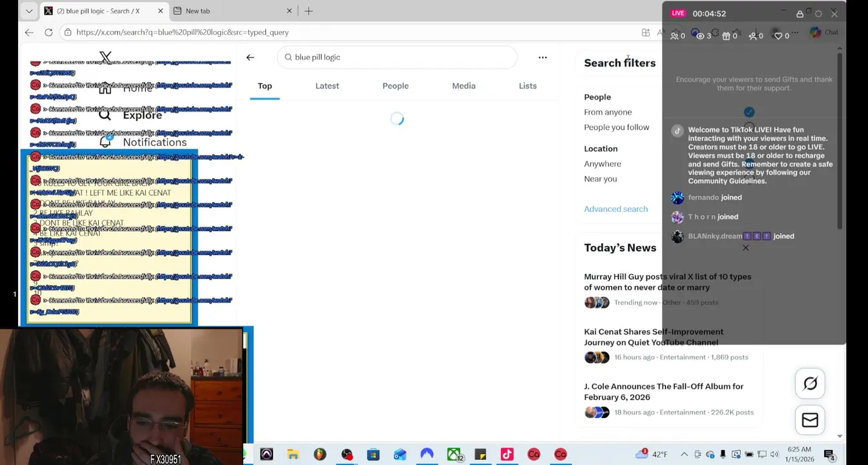This screenshot has width=868, height=465.
Task: Select the People you follow filter option
Action: tap(616, 127)
